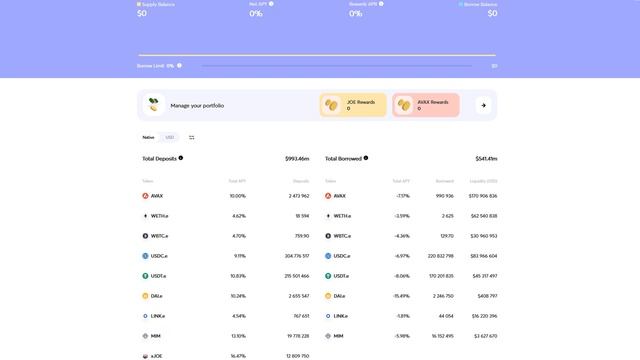This screenshot has width=640, height=360.
Task: Click the LINK.e token icon under Total Deposits
Action: (145, 316)
